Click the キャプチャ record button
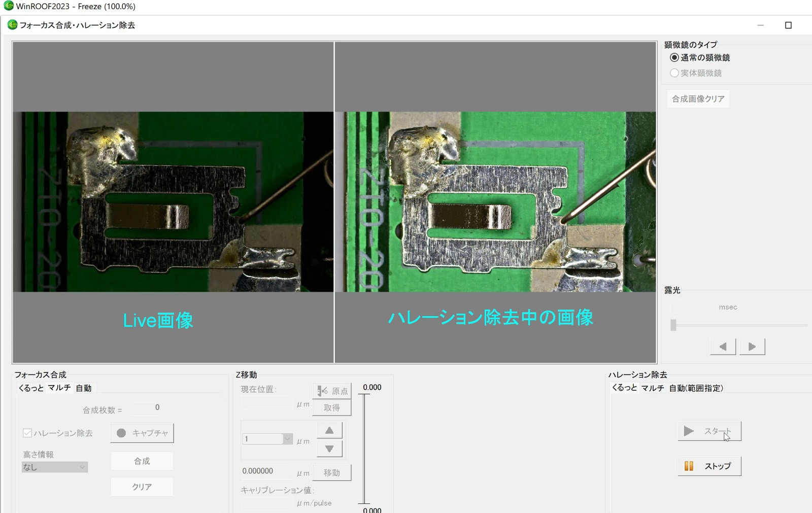 (142, 433)
